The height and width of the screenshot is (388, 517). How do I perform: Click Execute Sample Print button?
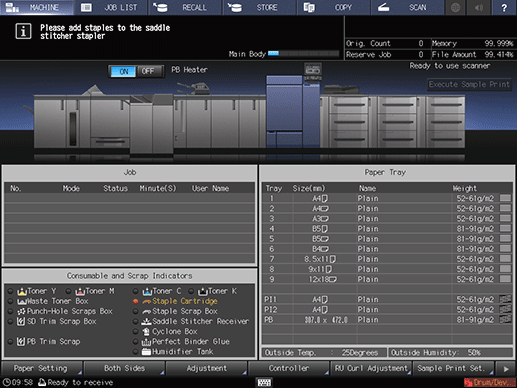pos(469,84)
